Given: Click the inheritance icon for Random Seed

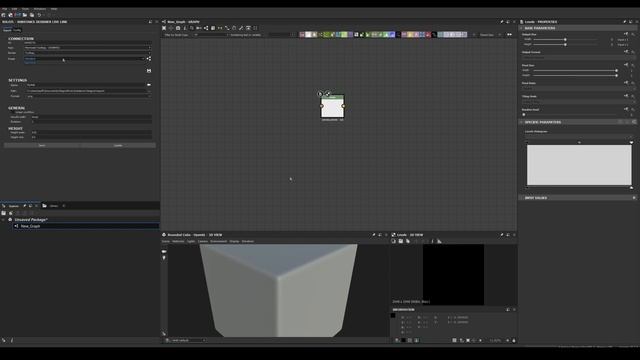Looking at the screenshot, I should click(x=626, y=109).
